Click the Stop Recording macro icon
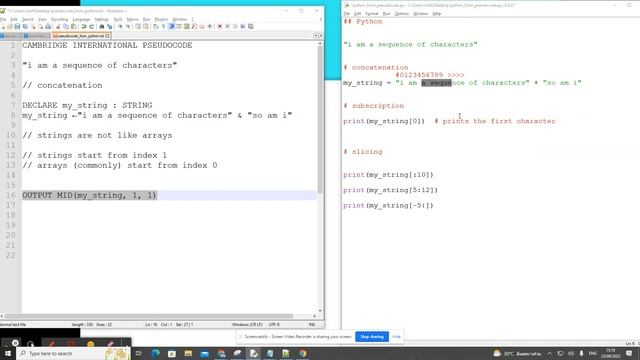Image resolution: width=640 pixels, height=360 pixels. (x=227, y=27)
